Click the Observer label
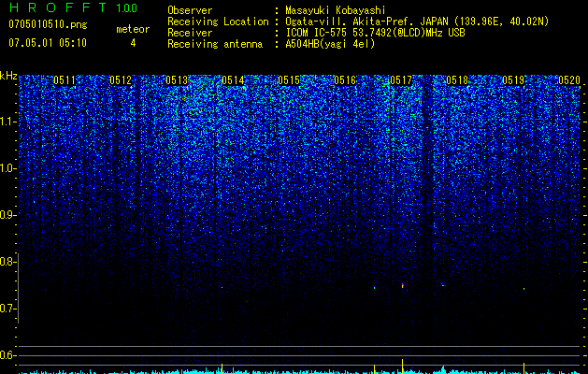 pyautogui.click(x=190, y=10)
